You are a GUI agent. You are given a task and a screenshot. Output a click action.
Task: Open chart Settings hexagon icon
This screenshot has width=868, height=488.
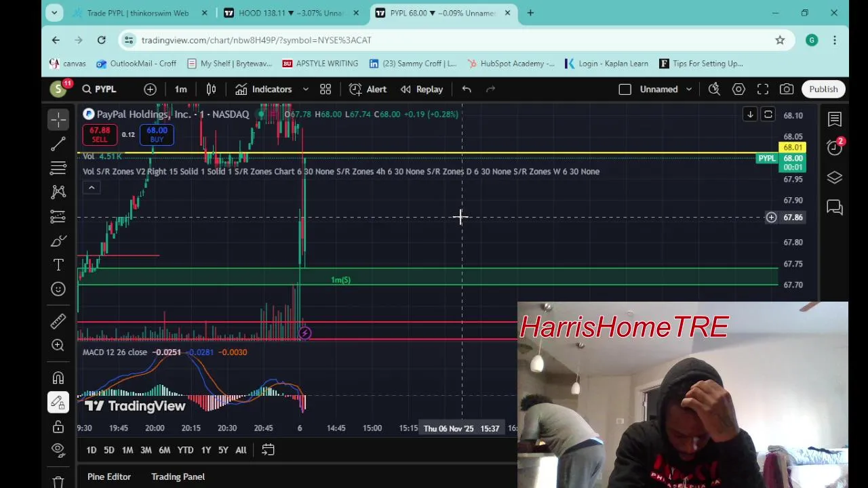click(x=738, y=89)
